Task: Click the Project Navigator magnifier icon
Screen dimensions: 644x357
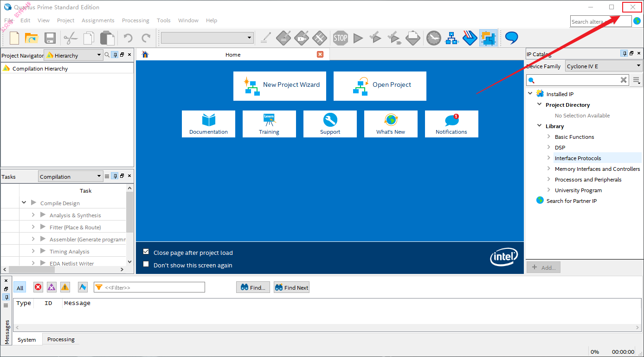Action: 107,55
